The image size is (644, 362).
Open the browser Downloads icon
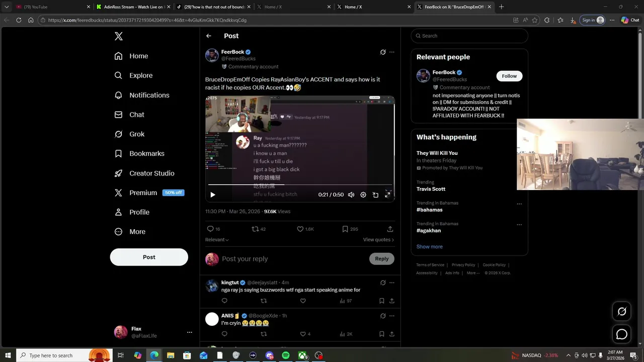tap(573, 20)
